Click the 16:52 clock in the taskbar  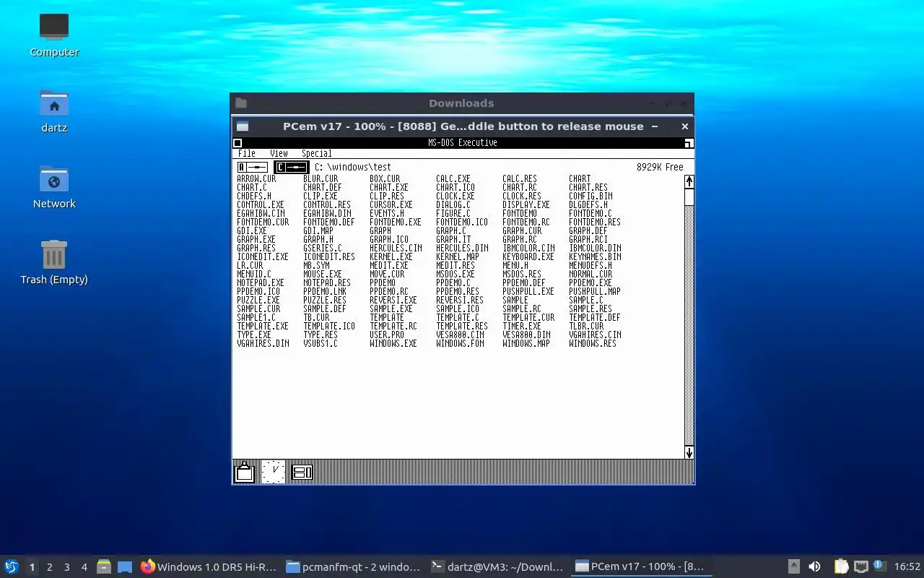click(907, 567)
